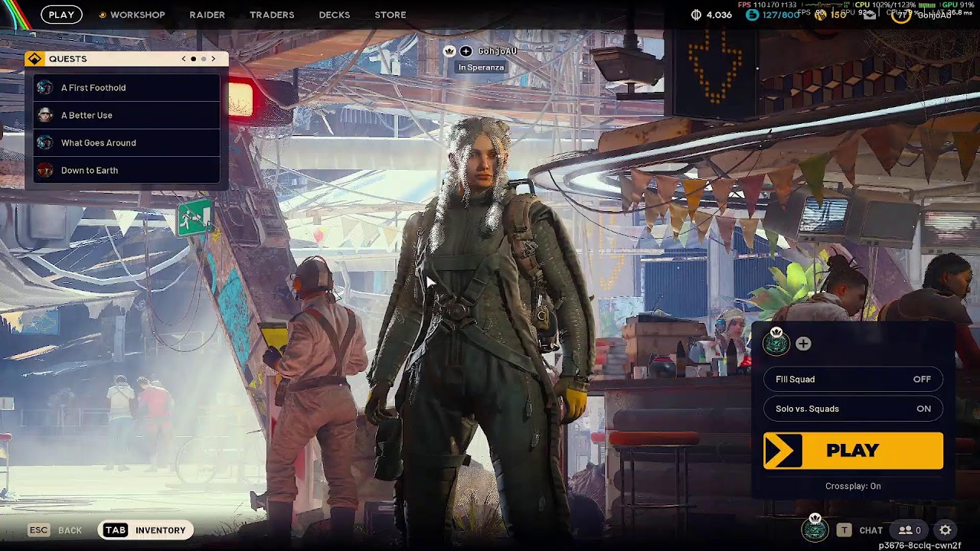Select the first quests page dot
Viewport: 980px width, 551px height.
tap(193, 59)
